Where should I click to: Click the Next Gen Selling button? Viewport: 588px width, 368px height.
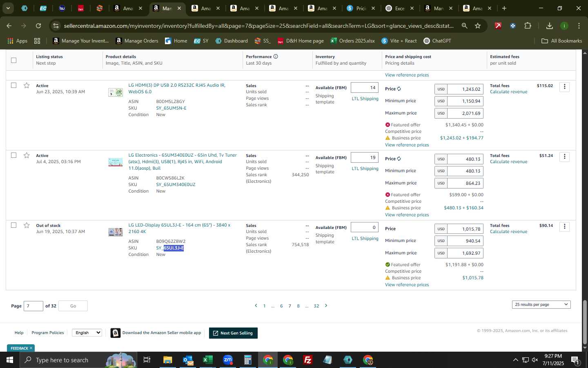point(233,333)
